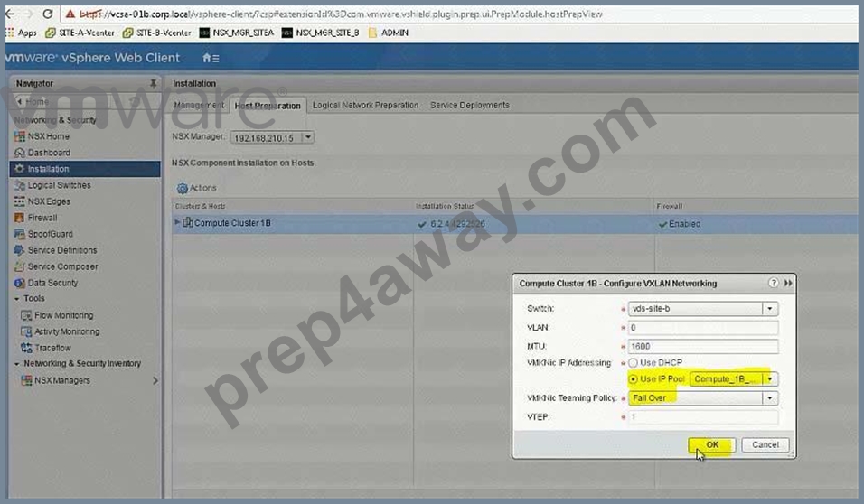Open the Dashboard item
The height and width of the screenshot is (504, 864).
(x=42, y=153)
